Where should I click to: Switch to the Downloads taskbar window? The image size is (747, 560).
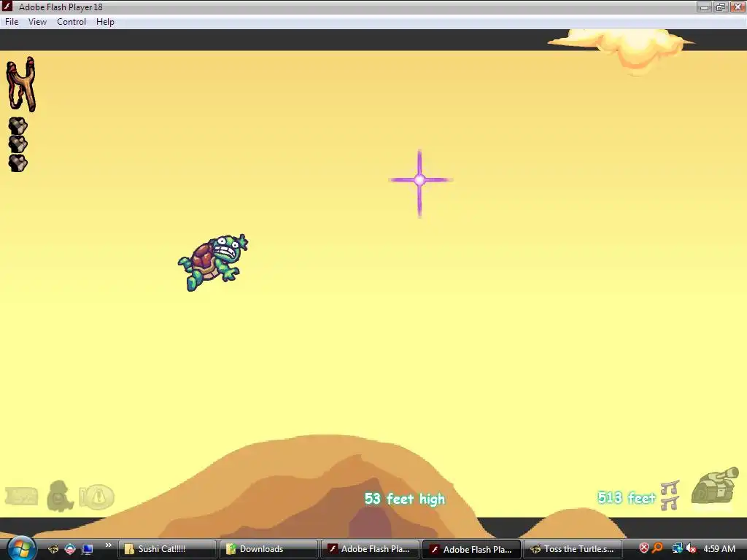268,549
